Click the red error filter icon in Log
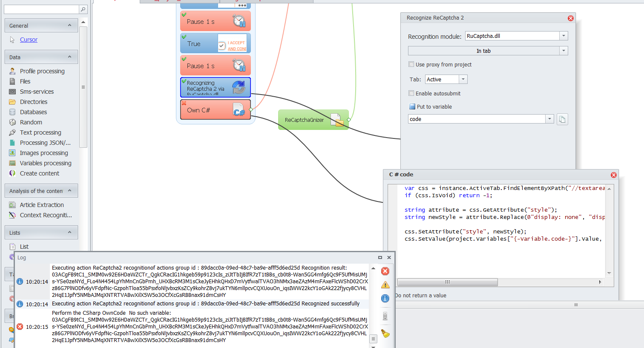The image size is (644, 348). point(385,271)
